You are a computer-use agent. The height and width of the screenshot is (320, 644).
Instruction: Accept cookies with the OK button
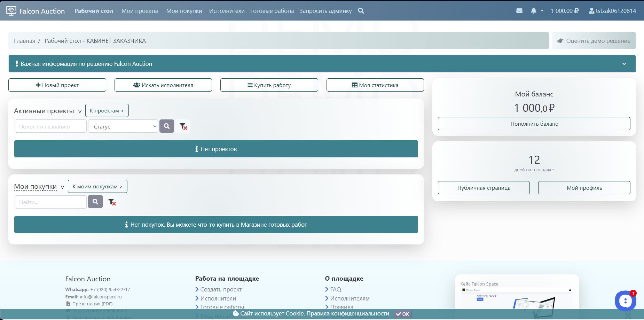click(402, 314)
